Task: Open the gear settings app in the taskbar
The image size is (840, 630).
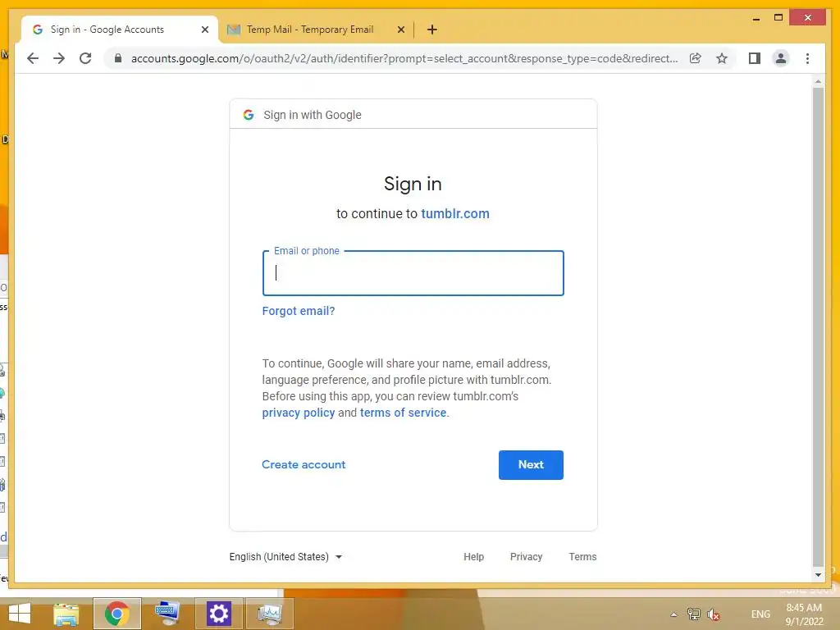Action: coord(218,614)
